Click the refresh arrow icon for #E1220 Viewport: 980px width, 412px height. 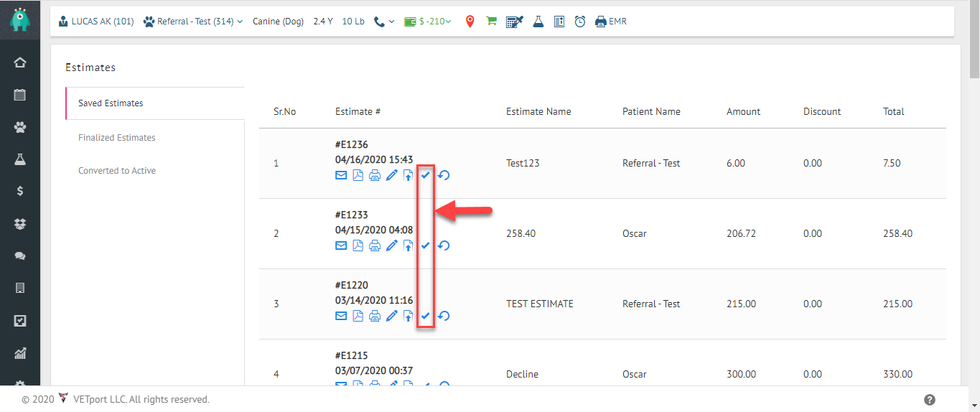pos(444,316)
